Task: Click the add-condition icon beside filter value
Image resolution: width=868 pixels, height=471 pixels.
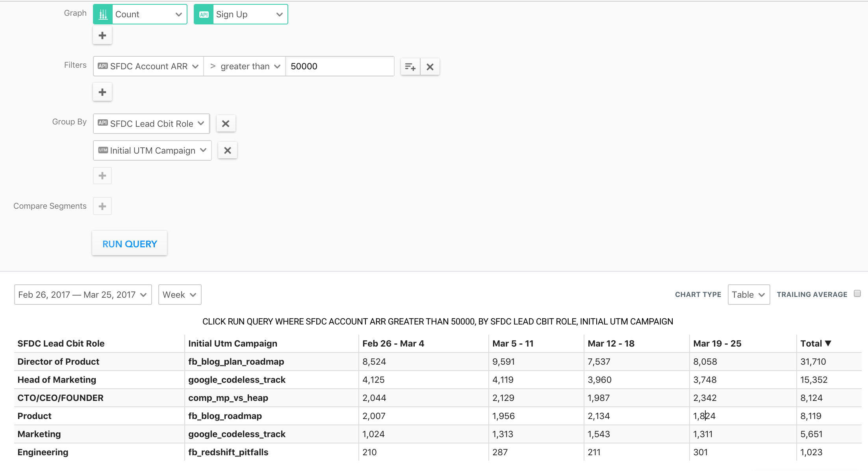Action: (x=410, y=67)
